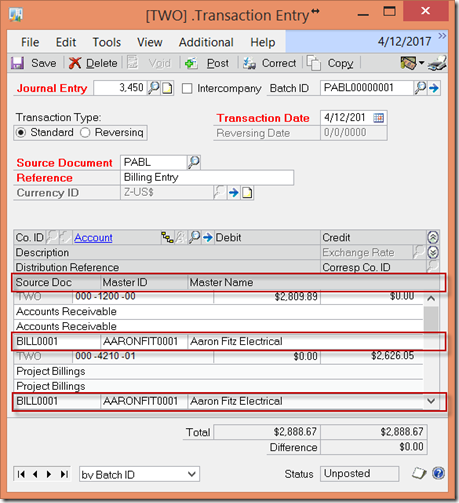Open the Batch ID lookup magnifier
Viewport: 459px width, 503px height.
(x=420, y=88)
